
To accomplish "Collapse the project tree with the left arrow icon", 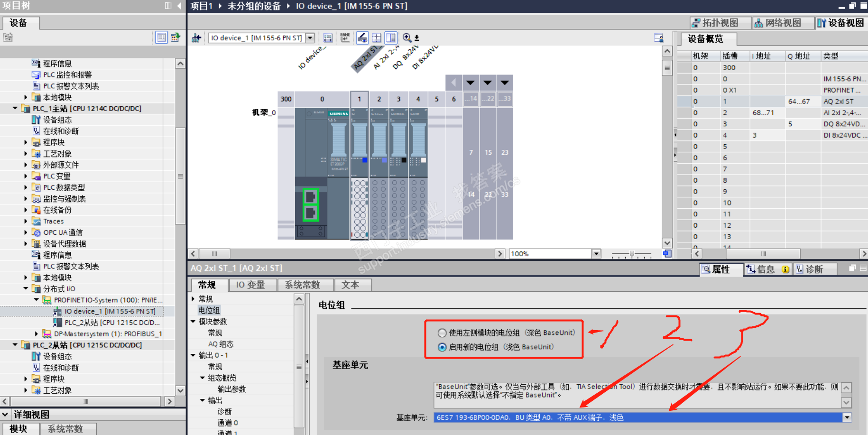I will (179, 6).
